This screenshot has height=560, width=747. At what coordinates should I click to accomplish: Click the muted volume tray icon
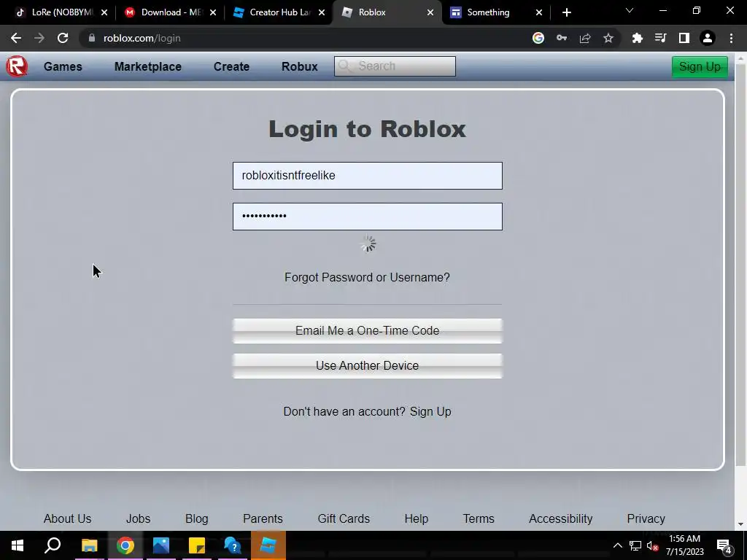[x=653, y=545]
